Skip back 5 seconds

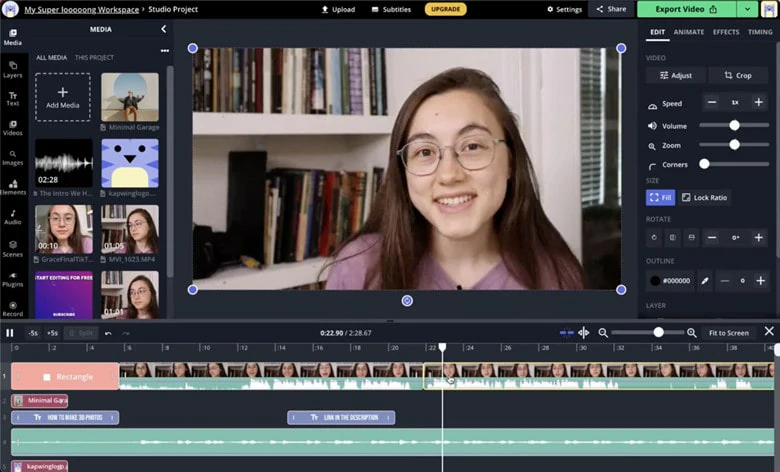click(x=33, y=333)
